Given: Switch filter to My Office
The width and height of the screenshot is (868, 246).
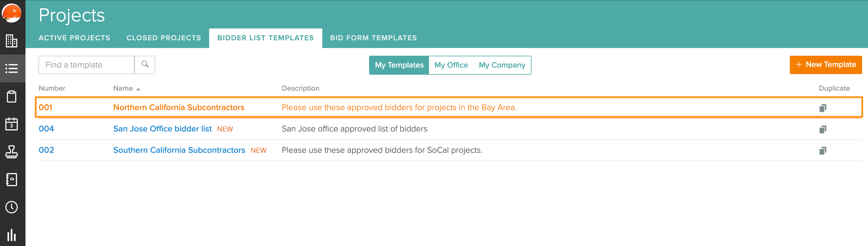Looking at the screenshot, I should [x=451, y=65].
